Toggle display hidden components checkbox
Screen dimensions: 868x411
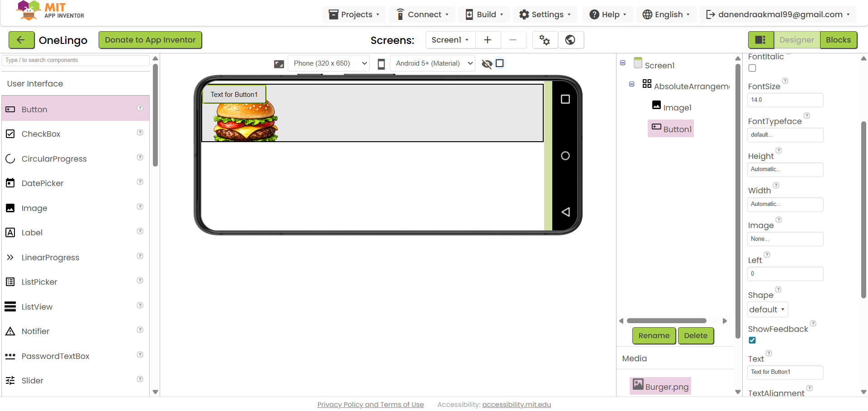pyautogui.click(x=500, y=63)
